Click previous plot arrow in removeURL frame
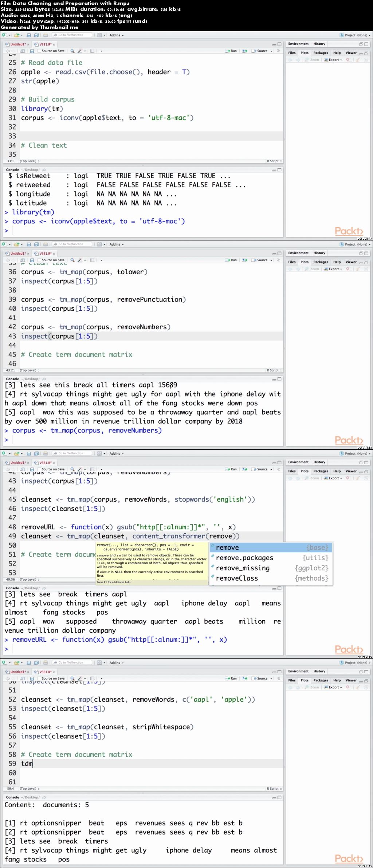The width and height of the screenshot is (373, 868). [x=290, y=478]
